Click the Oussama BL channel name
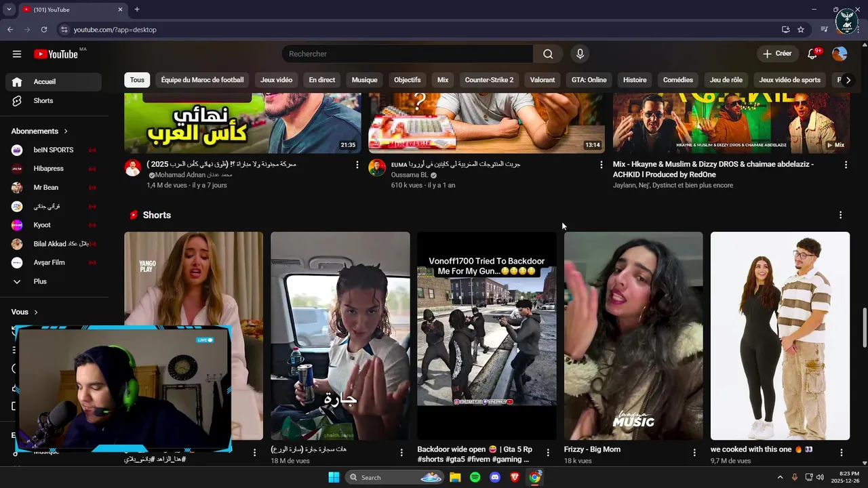 tap(410, 175)
